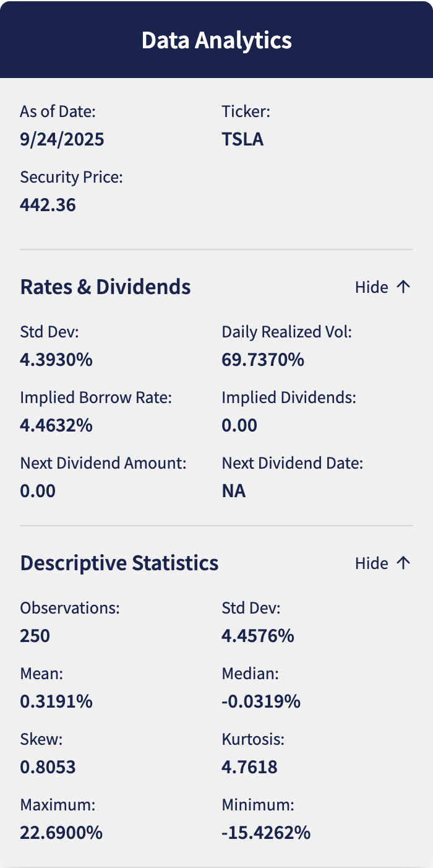The height and width of the screenshot is (868, 433).
Task: Click the Rates & Dividends section heading
Action: point(105,287)
